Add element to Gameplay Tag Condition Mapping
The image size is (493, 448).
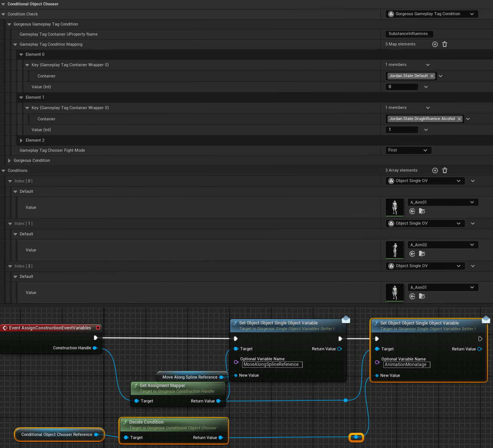tap(435, 44)
